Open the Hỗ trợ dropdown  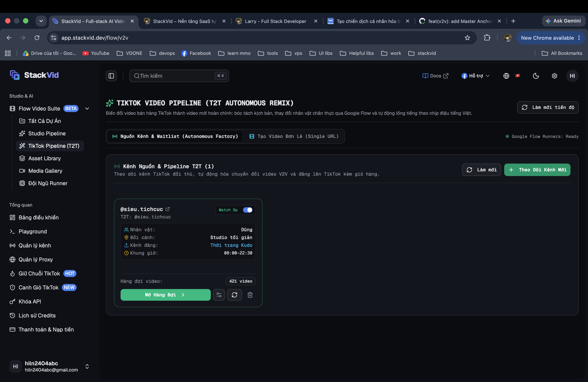476,76
